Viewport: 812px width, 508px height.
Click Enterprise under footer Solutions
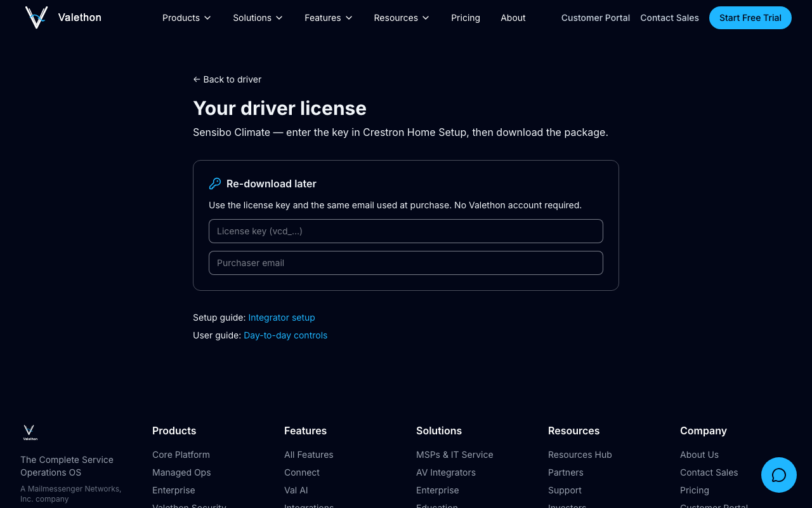coord(438,490)
